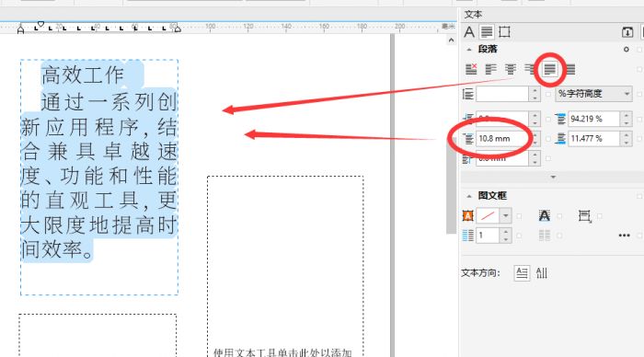This screenshot has height=357, width=644.
Task: Click the first-line indent marker on the ruler
Action: coord(40,25)
